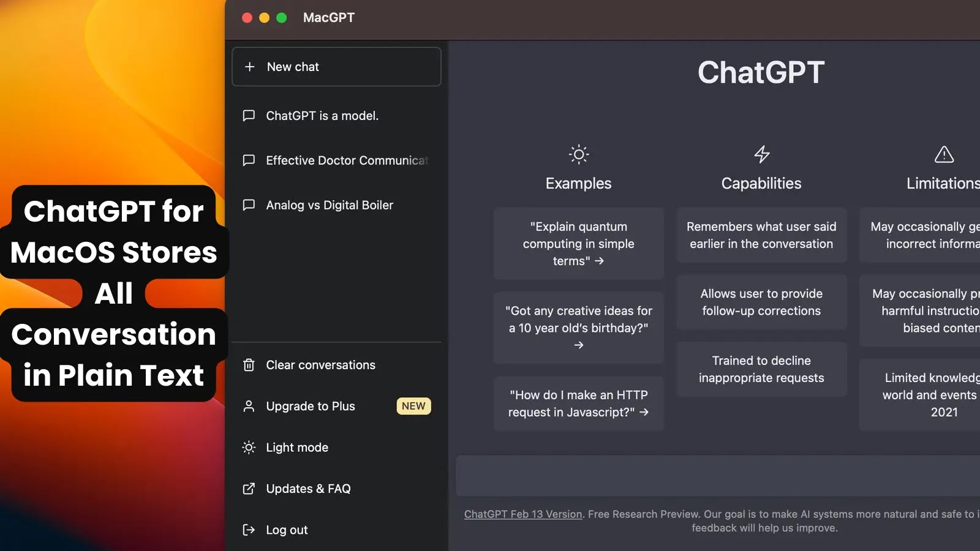The image size is (980, 551).
Task: Click the sun icon above Examples
Action: point(579,154)
